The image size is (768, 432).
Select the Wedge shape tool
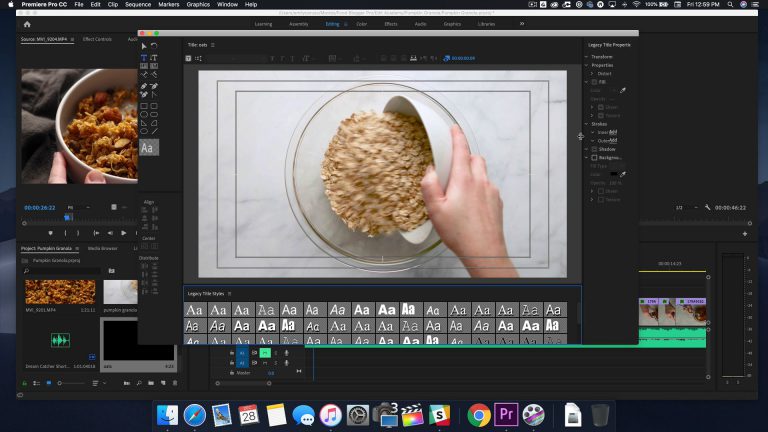tap(144, 123)
